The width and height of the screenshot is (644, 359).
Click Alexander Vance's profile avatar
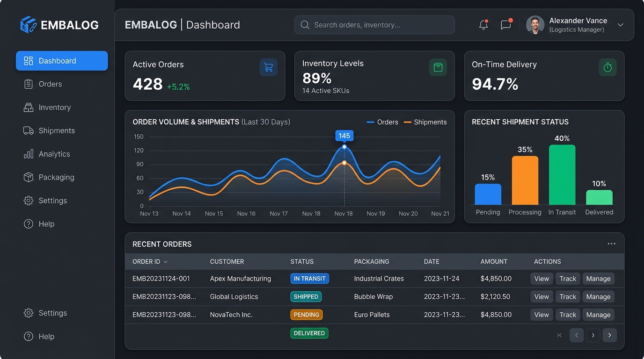pyautogui.click(x=535, y=25)
